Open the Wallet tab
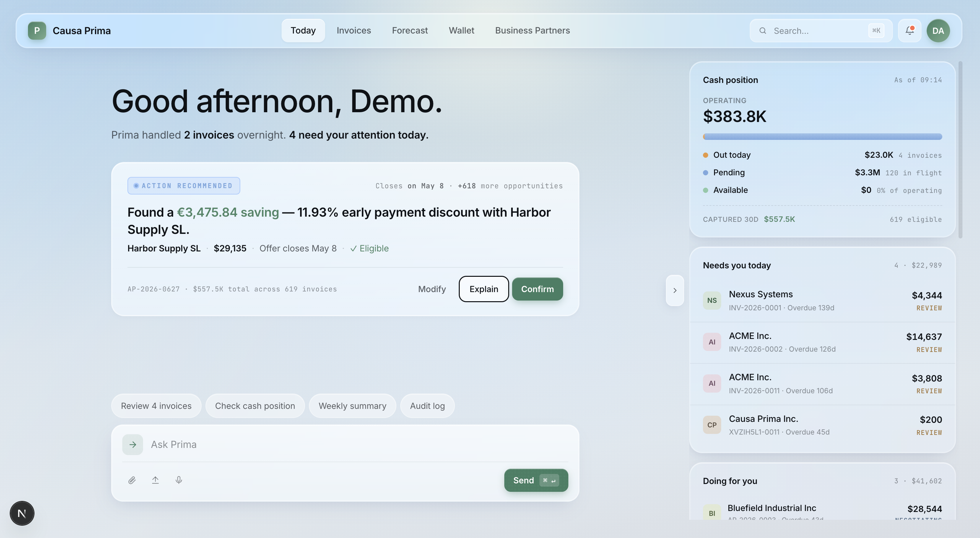The height and width of the screenshot is (538, 980). [x=461, y=31]
